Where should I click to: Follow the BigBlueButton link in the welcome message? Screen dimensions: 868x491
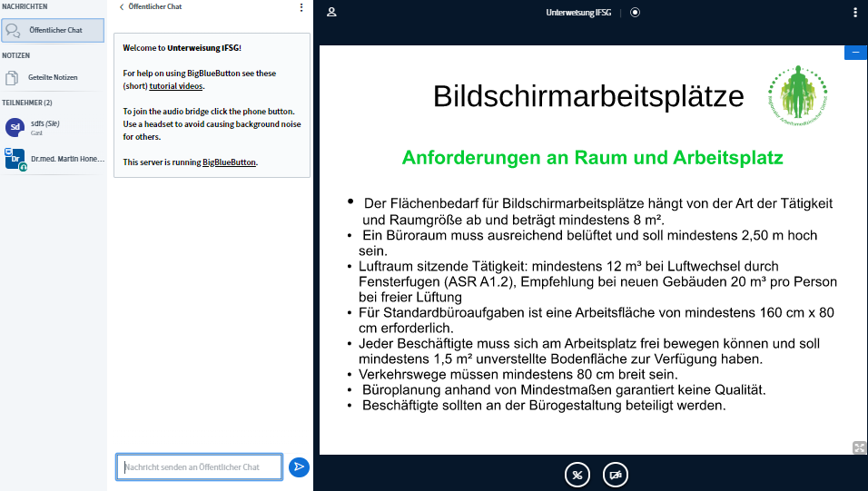click(229, 162)
